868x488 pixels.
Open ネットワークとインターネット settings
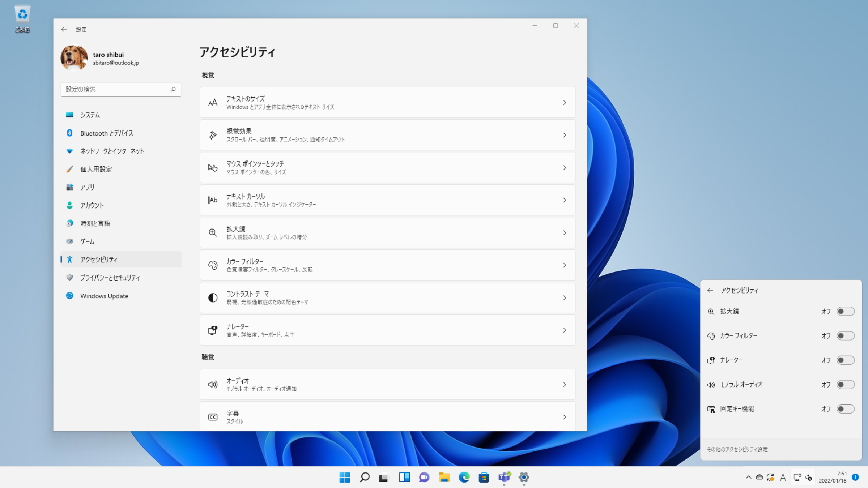pos(112,151)
